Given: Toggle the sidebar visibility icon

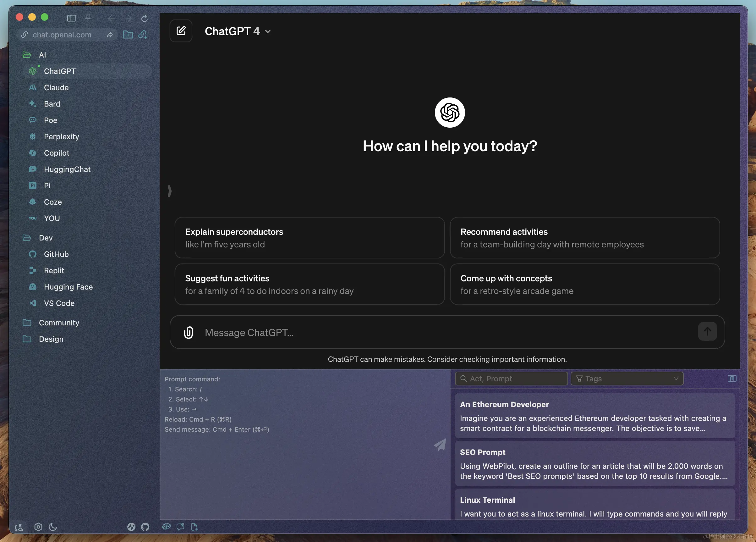Looking at the screenshot, I should coord(72,18).
